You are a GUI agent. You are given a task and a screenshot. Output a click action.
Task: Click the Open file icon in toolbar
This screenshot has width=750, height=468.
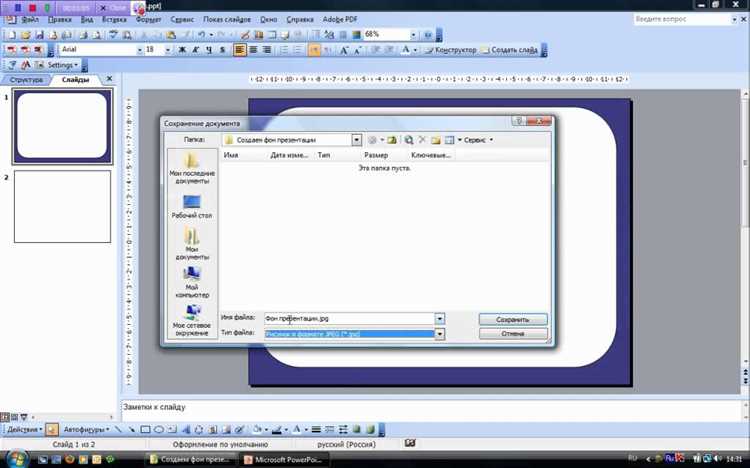tap(25, 35)
